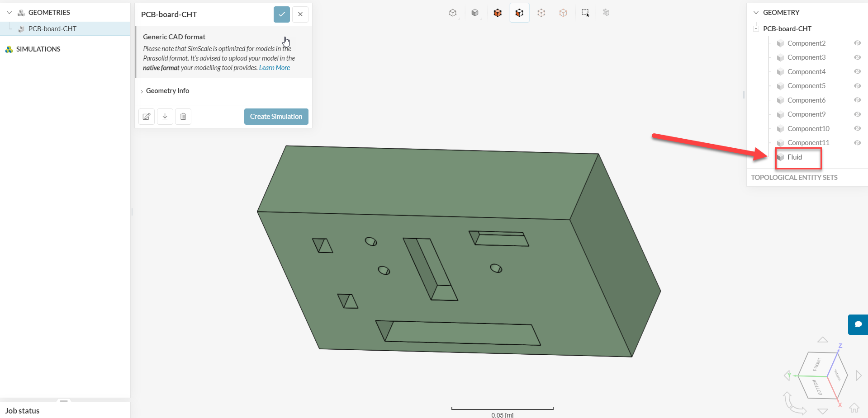
Task: Select Component3 in the geometry tree
Action: coord(806,57)
